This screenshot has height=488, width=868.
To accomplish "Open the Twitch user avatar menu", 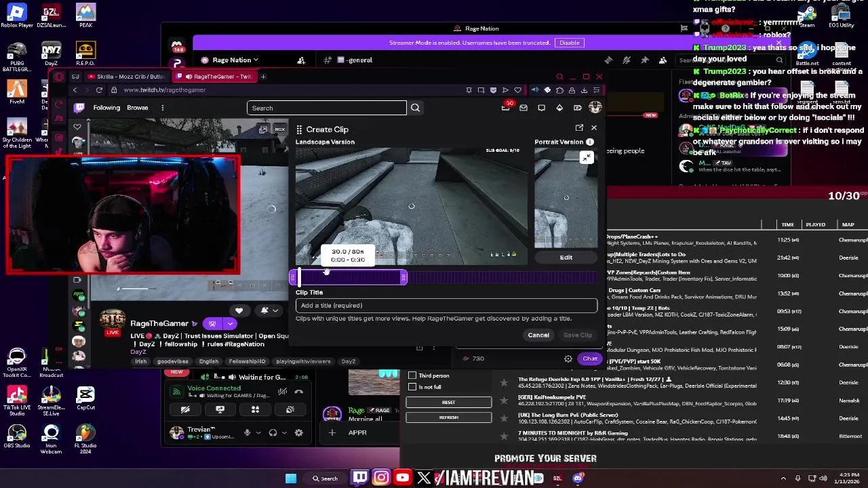I will coord(595,107).
